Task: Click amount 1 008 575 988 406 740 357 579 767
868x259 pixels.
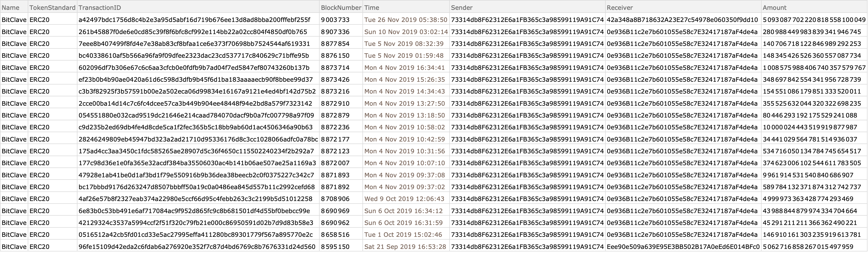Action: point(814,68)
